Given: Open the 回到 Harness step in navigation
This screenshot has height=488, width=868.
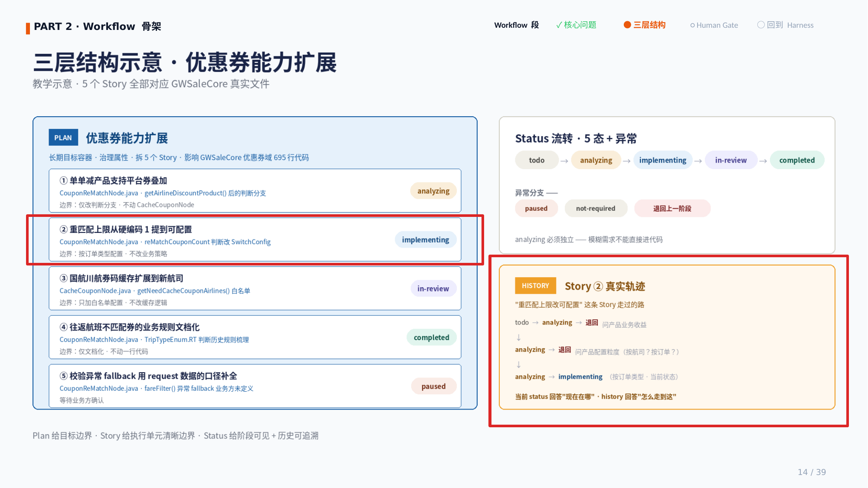Looking at the screenshot, I should click(x=786, y=25).
